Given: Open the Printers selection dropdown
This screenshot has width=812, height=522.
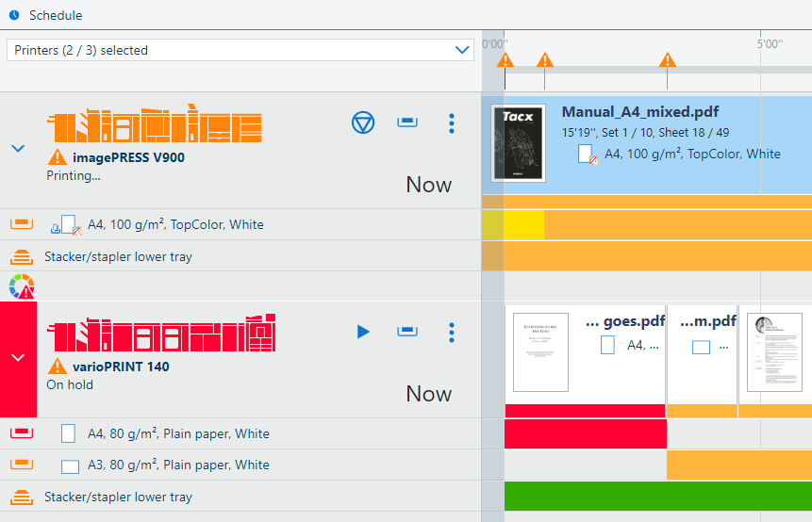Looking at the screenshot, I should [x=240, y=50].
